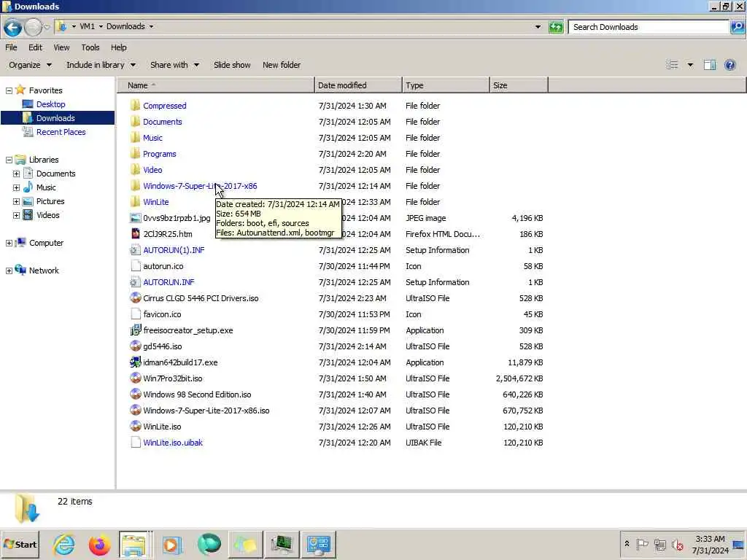The image size is (747, 560).
Task: Select the gd5446.iso disc icon
Action: tap(135, 346)
